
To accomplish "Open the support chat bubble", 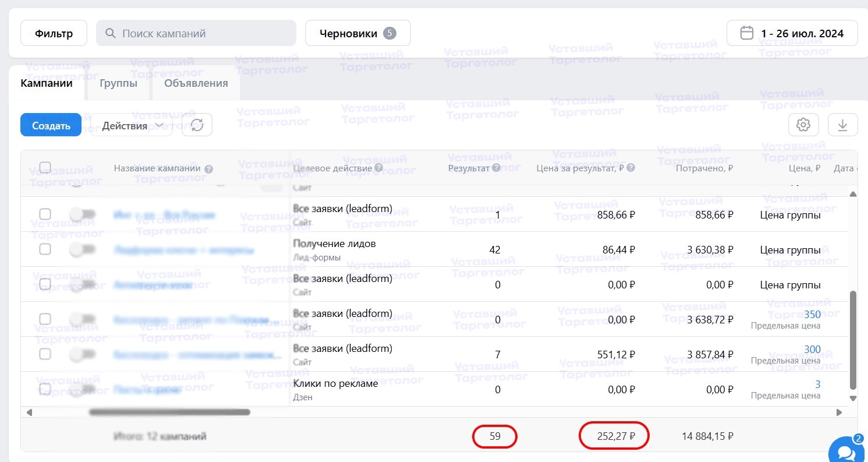I will pos(846,451).
